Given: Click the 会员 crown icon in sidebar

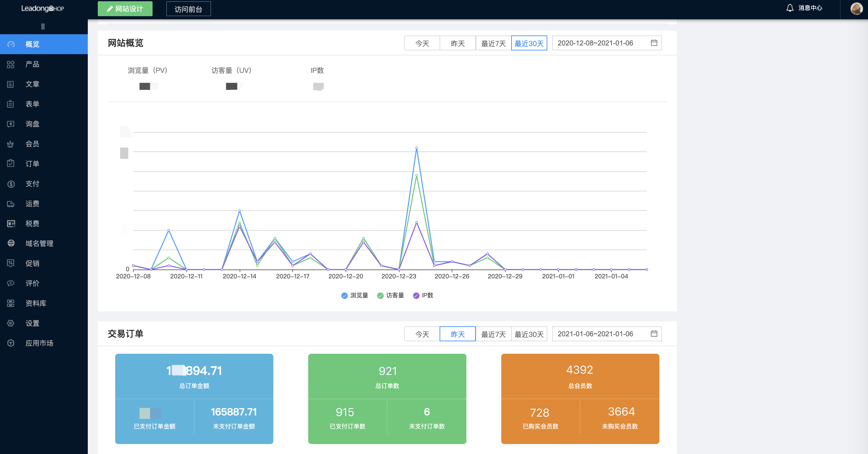Looking at the screenshot, I should coord(11,144).
